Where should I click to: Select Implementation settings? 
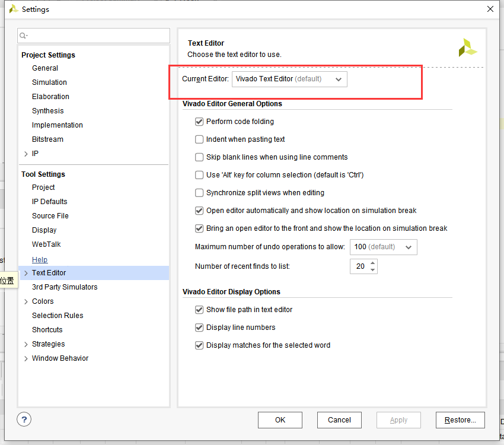point(57,125)
